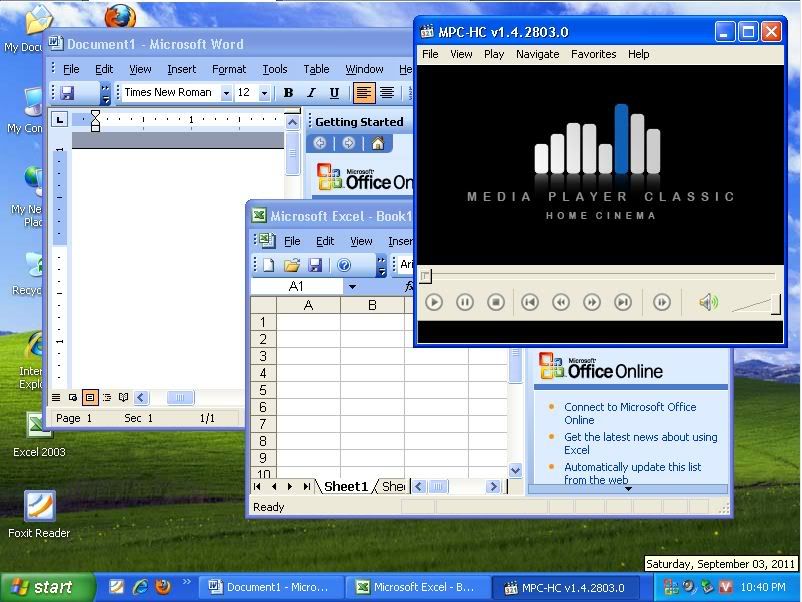Open the View menu in Excel

click(x=361, y=241)
